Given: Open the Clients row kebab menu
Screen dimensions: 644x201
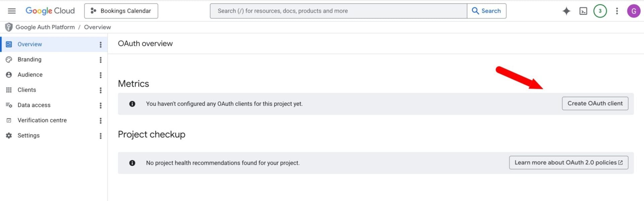Looking at the screenshot, I should 101,90.
